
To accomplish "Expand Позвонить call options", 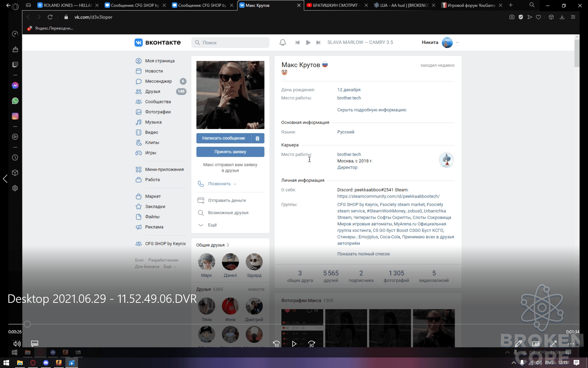I will click(222, 184).
